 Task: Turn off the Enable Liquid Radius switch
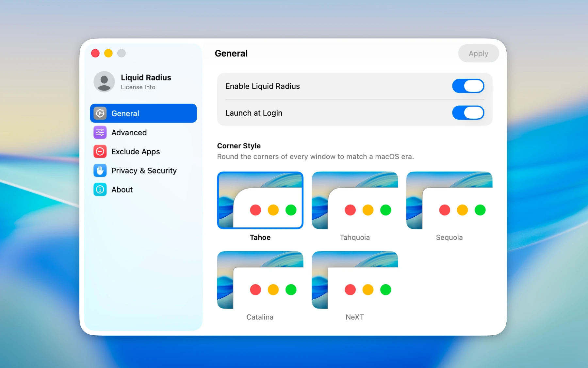click(468, 86)
